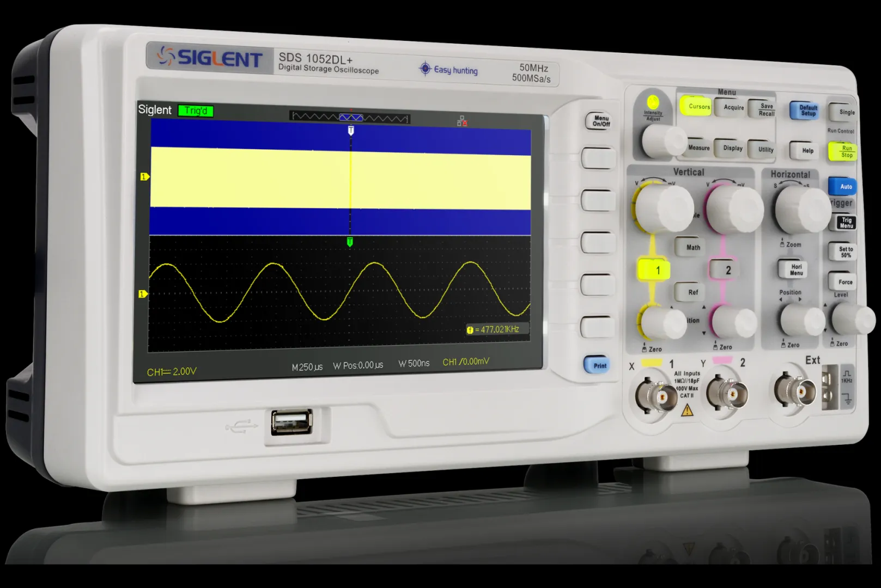Screen dimensions: 881x588
Task: Click the CH1 2.00V scale readout
Action: pos(172,371)
